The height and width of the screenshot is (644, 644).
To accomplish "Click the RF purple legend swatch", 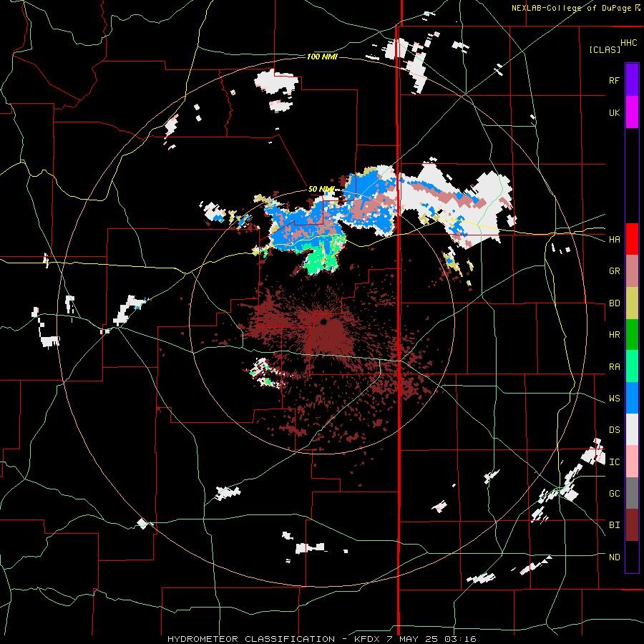I will (x=632, y=80).
